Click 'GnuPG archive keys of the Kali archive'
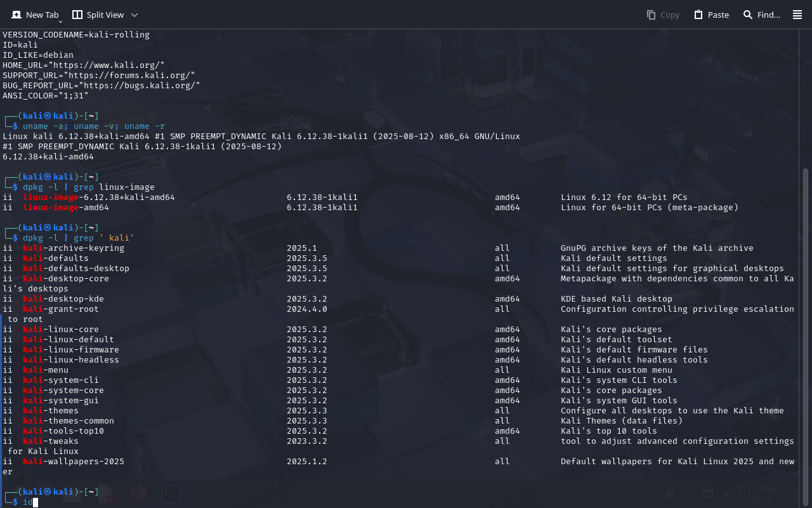Screen dimensions: 812x508 click(x=657, y=248)
